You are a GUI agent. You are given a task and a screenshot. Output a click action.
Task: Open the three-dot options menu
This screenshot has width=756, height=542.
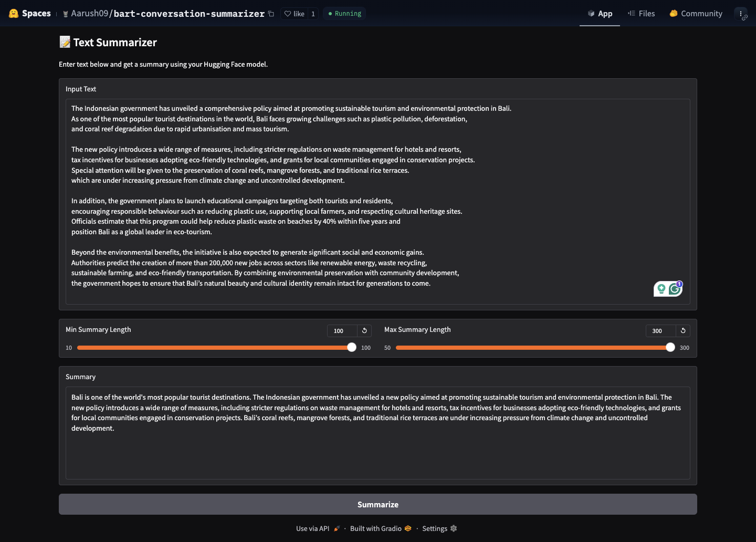[740, 14]
